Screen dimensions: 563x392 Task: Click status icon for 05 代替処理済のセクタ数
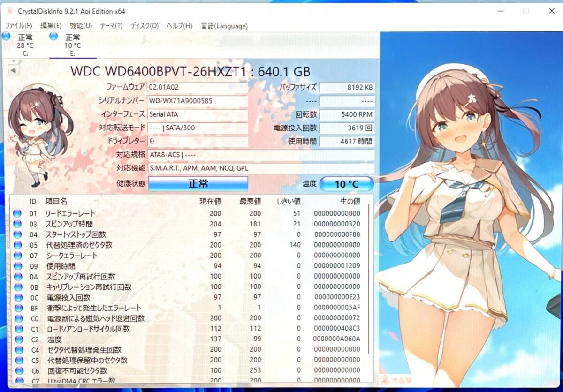tap(17, 245)
